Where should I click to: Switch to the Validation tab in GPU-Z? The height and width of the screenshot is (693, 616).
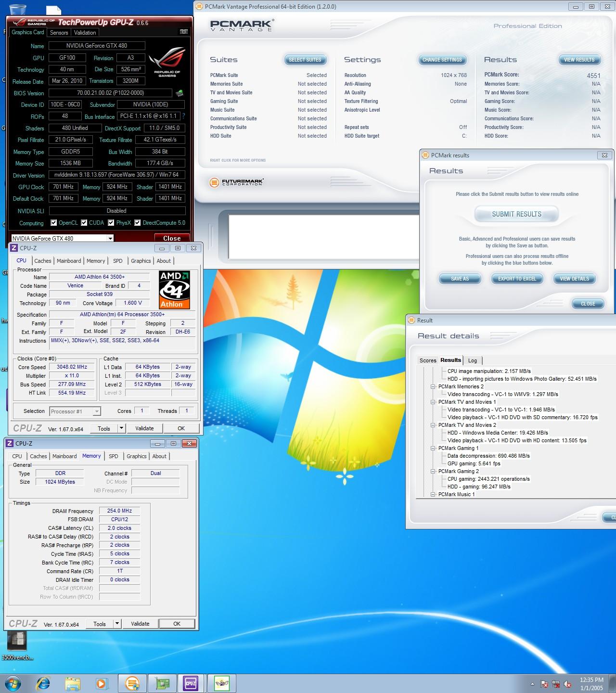pos(85,33)
